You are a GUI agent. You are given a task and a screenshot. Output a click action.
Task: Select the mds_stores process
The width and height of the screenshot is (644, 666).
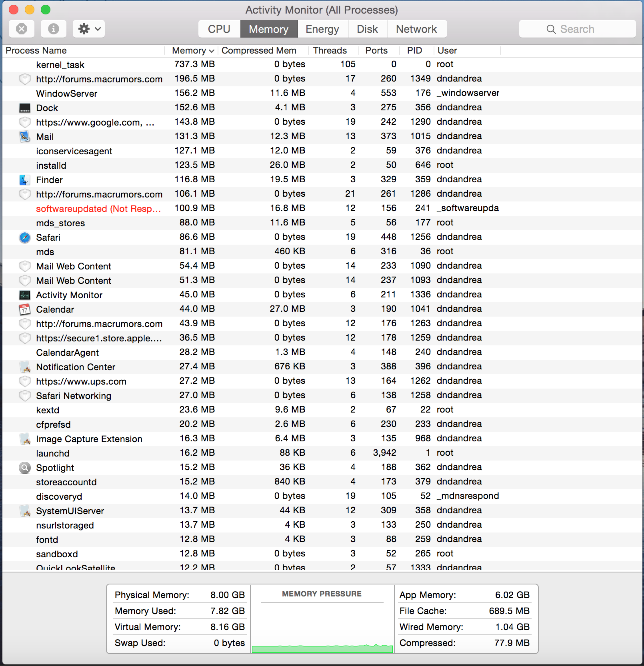[x=322, y=223]
